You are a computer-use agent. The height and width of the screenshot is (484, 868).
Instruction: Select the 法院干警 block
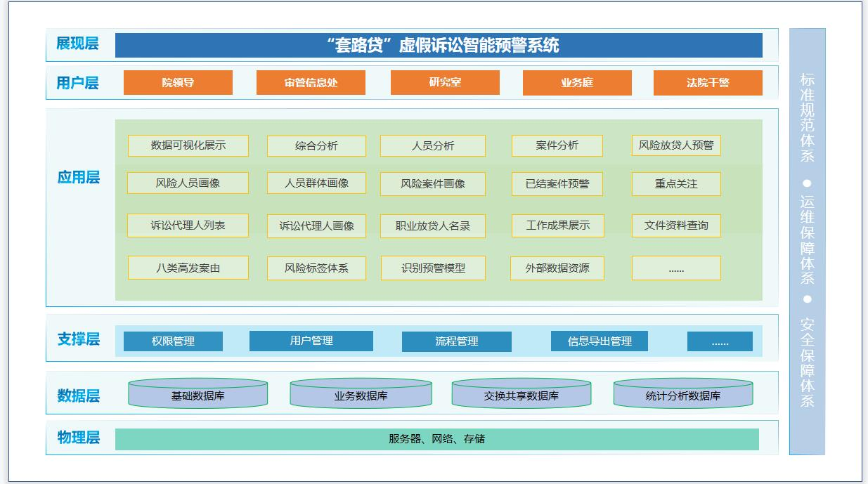[x=708, y=82]
